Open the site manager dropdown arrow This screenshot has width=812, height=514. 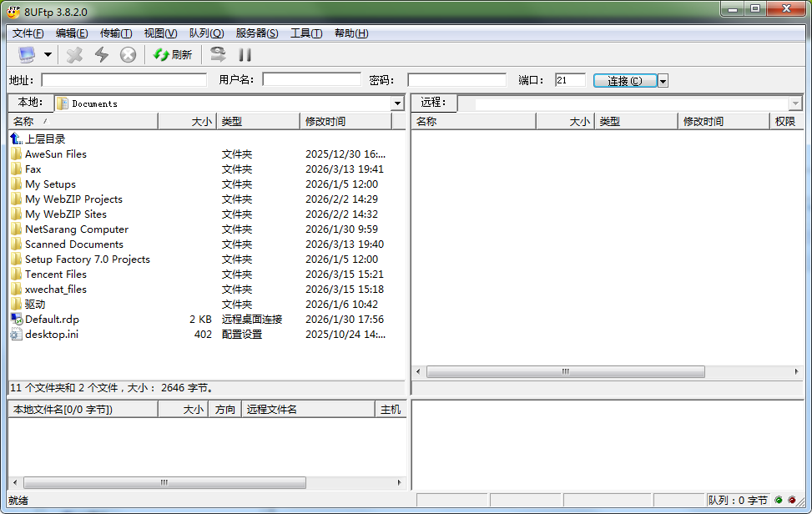(x=48, y=55)
